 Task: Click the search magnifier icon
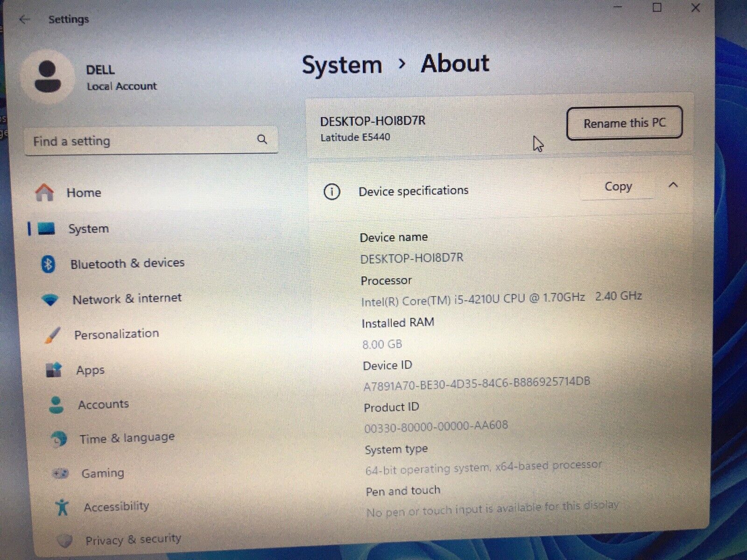pos(262,139)
